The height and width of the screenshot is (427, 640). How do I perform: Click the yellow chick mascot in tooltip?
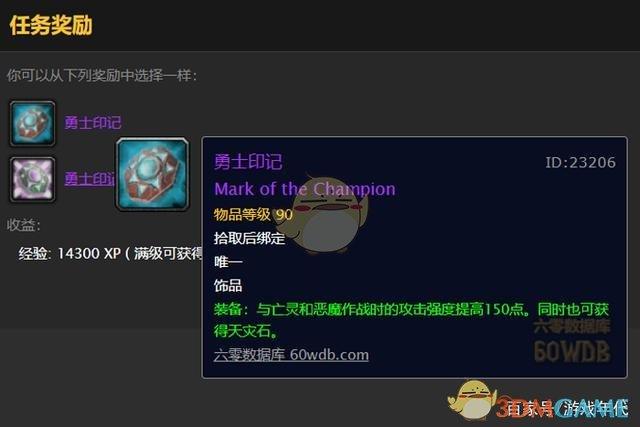point(329,214)
